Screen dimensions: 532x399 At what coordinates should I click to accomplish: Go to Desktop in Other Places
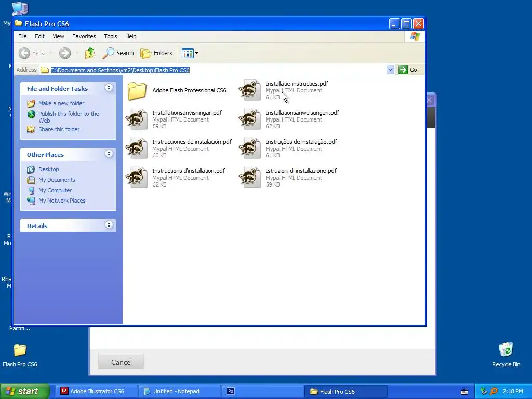pos(48,169)
